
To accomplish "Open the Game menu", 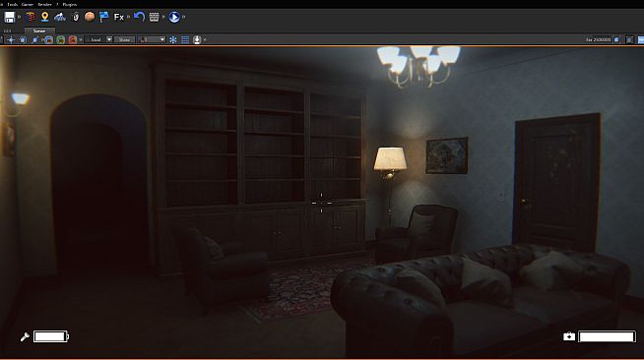I will coord(28,4).
